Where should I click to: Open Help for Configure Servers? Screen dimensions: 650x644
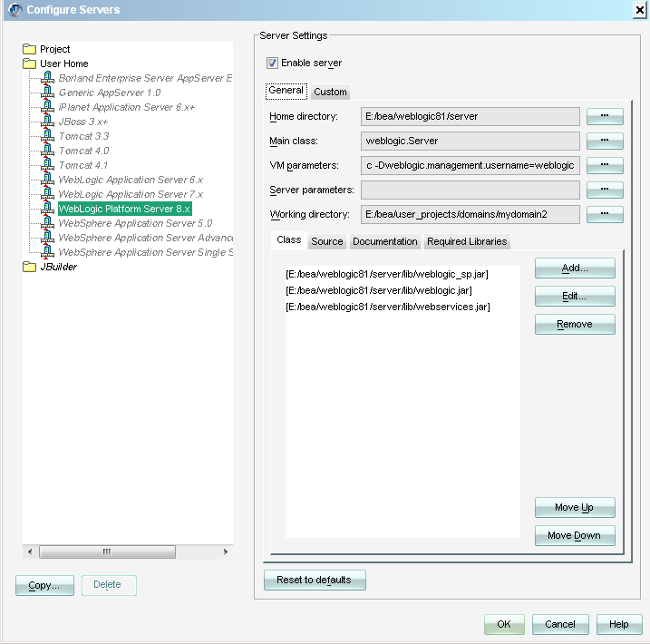(619, 625)
